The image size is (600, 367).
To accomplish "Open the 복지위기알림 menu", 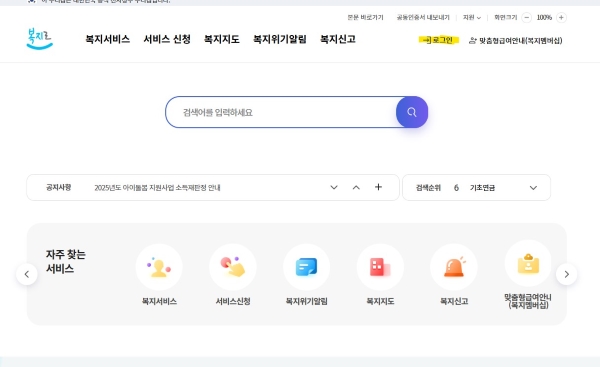I will point(280,39).
